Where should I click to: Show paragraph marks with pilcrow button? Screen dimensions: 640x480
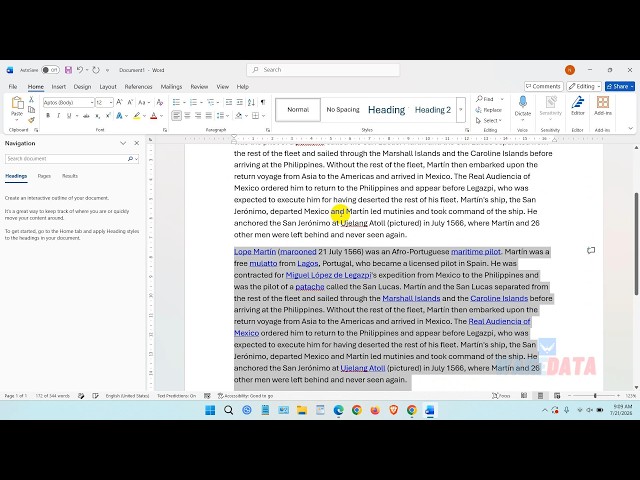[x=263, y=102]
